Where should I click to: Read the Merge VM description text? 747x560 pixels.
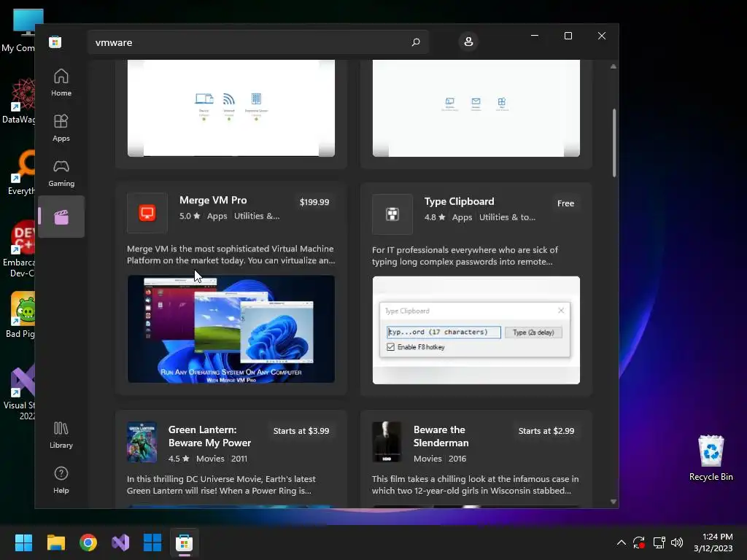pos(231,254)
